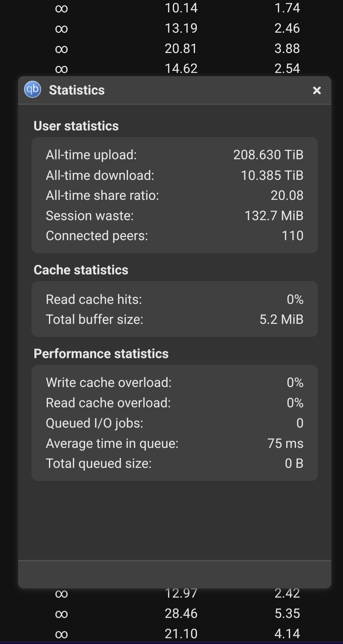343x644 pixels.
Task: Select the Average time in queue value
Action: [x=285, y=443]
